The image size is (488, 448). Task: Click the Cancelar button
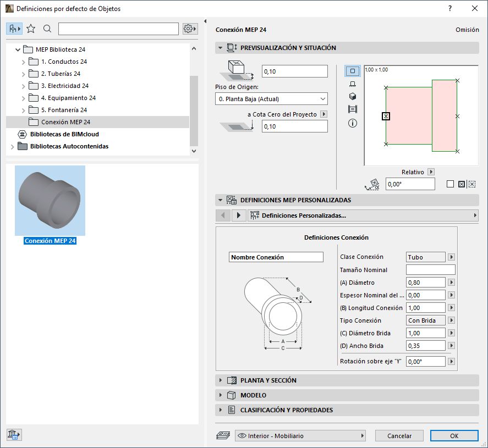coord(399,436)
